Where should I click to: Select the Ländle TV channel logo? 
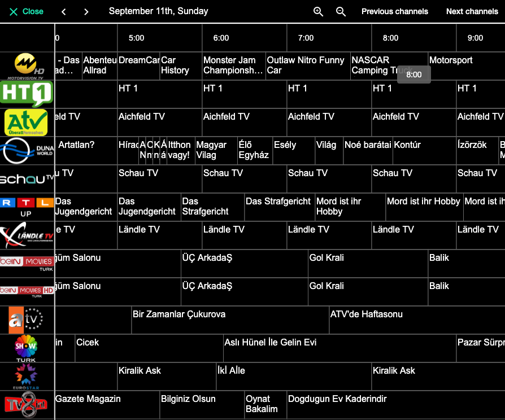[27, 235]
